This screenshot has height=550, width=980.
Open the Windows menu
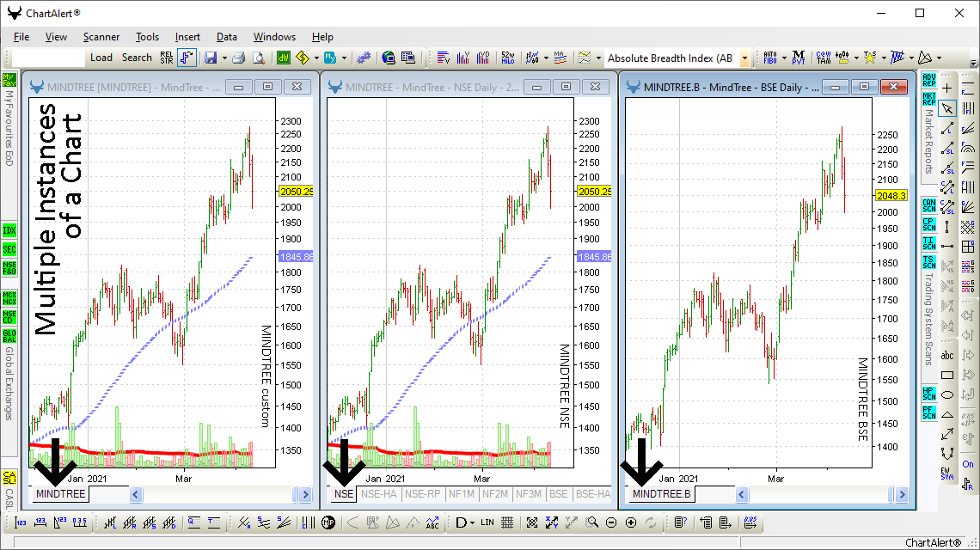point(274,37)
